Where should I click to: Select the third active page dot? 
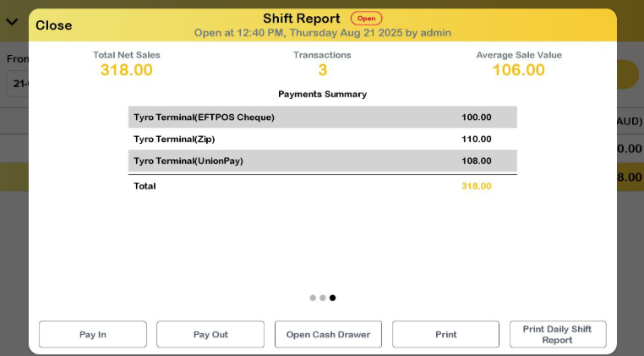pyautogui.click(x=333, y=298)
